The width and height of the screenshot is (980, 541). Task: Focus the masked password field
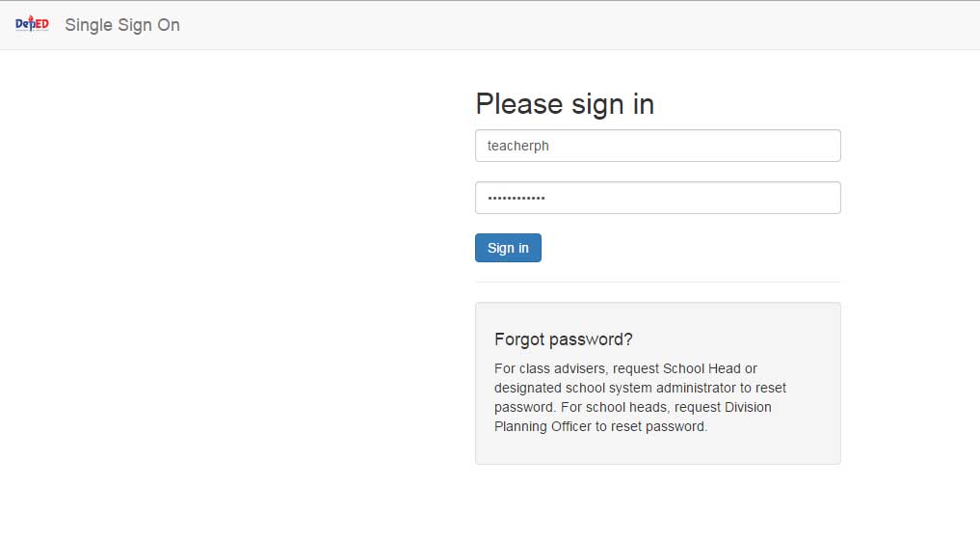657,198
